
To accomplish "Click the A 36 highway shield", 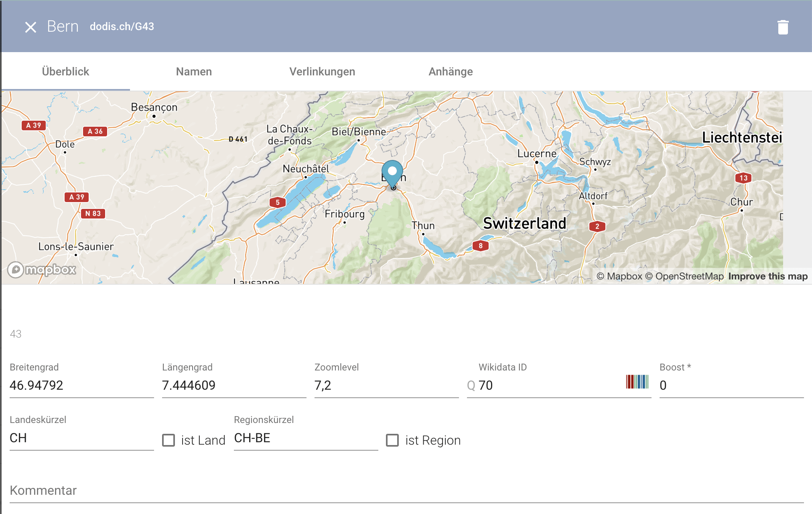I will click(95, 132).
